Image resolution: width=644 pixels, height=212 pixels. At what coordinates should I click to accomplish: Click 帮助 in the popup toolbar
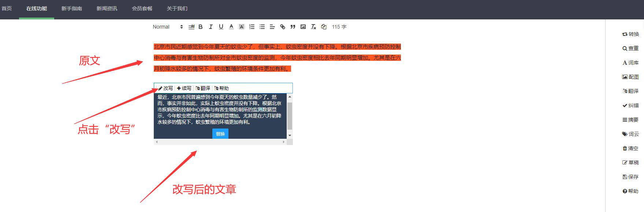222,88
